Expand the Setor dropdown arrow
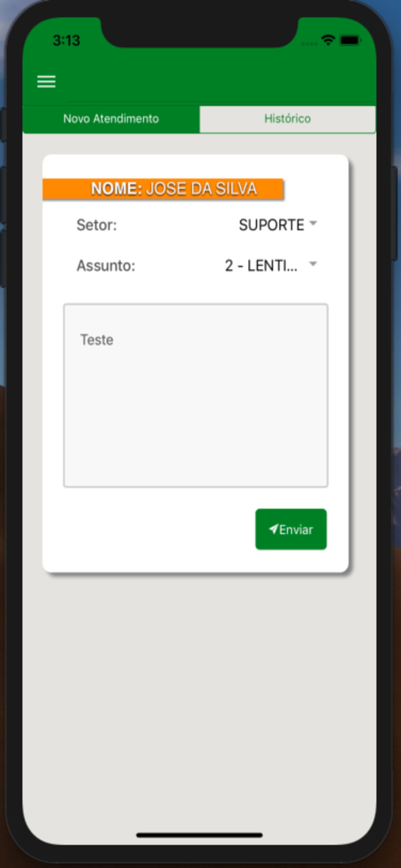Image resolution: width=401 pixels, height=868 pixels. coord(313,224)
